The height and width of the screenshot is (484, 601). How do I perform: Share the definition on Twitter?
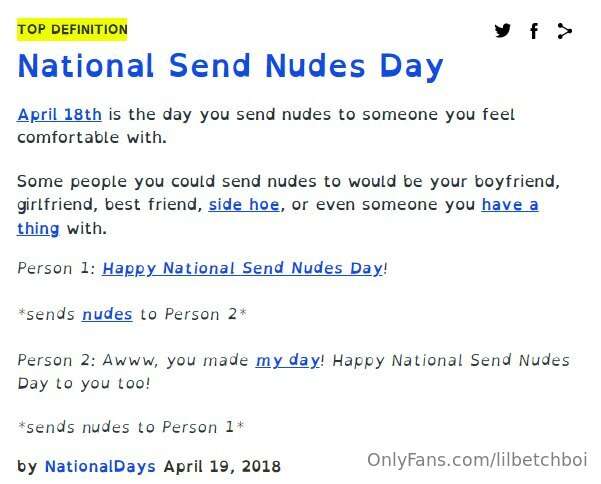(x=503, y=31)
